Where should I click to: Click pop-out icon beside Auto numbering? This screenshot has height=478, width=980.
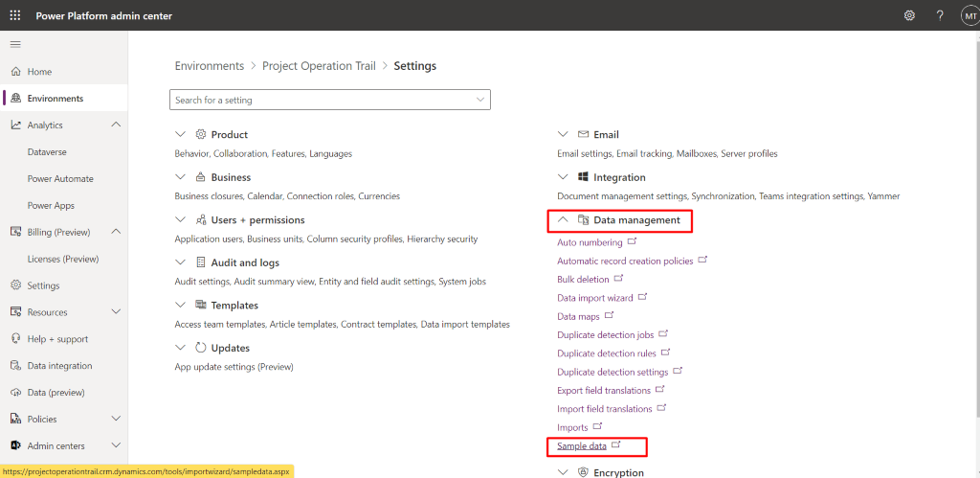(632, 241)
